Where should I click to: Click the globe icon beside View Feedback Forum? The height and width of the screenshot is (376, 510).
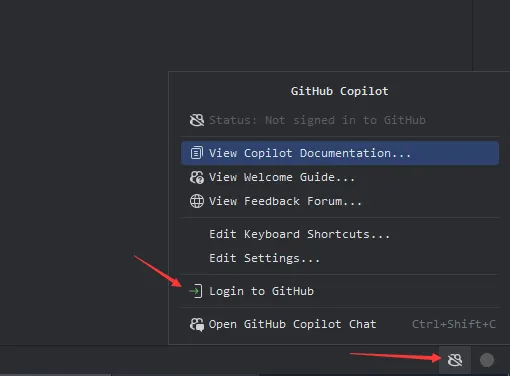[x=197, y=201]
